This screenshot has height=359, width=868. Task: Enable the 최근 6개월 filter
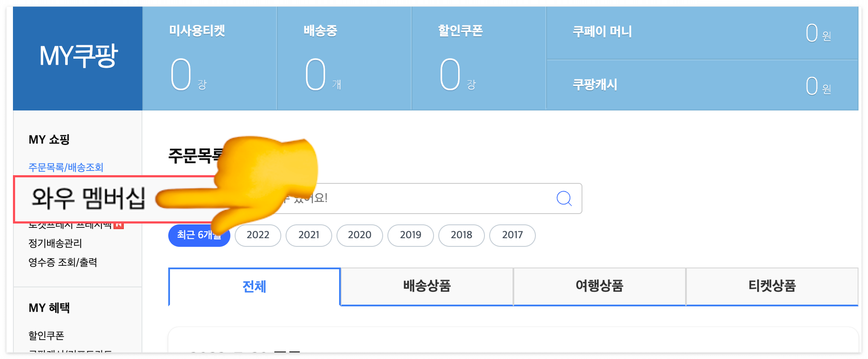tap(199, 235)
